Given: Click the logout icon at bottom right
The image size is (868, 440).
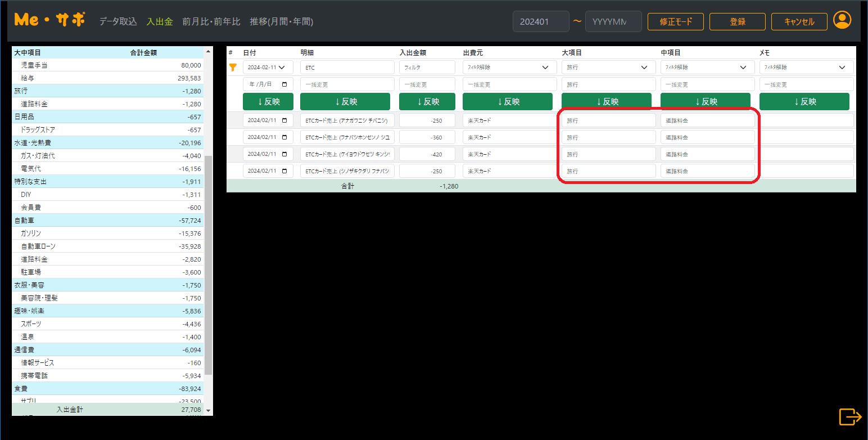Looking at the screenshot, I should pos(850,417).
